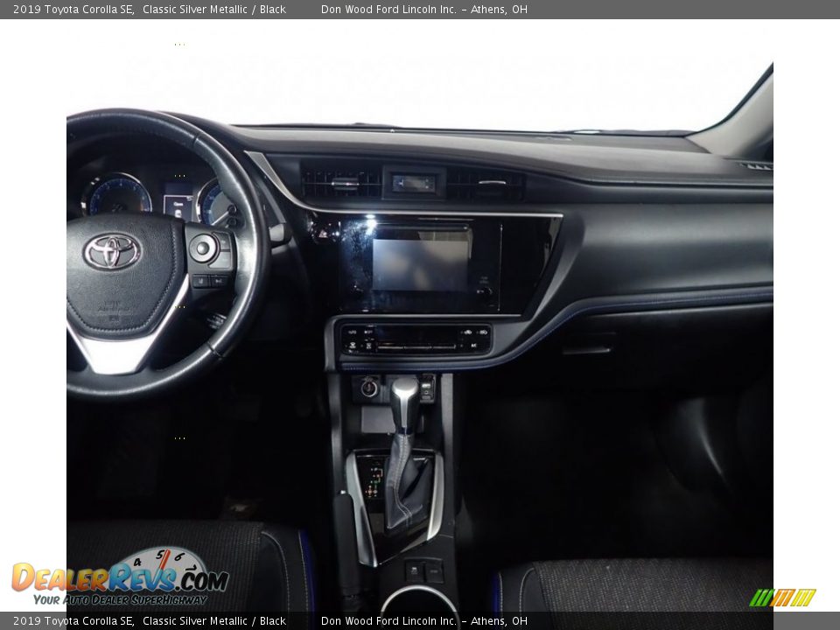Toggle the climate OFF button
The image size is (840, 630).
point(368,332)
